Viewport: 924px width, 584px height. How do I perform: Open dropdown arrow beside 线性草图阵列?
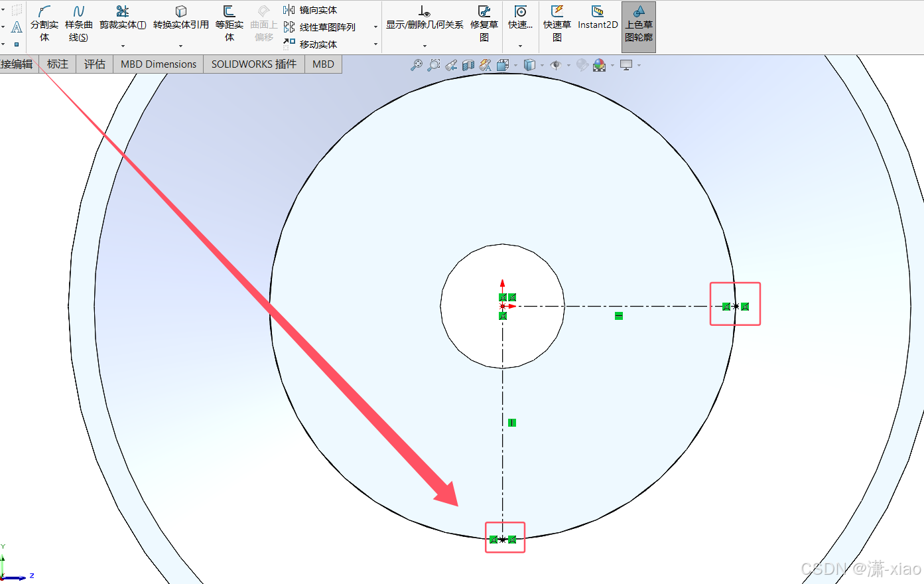(x=375, y=27)
